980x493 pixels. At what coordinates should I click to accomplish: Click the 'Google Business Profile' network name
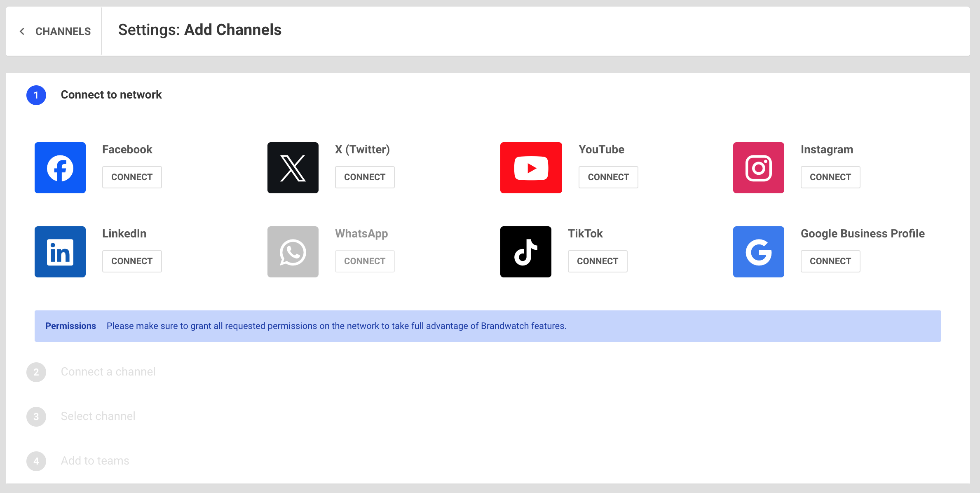(x=863, y=234)
